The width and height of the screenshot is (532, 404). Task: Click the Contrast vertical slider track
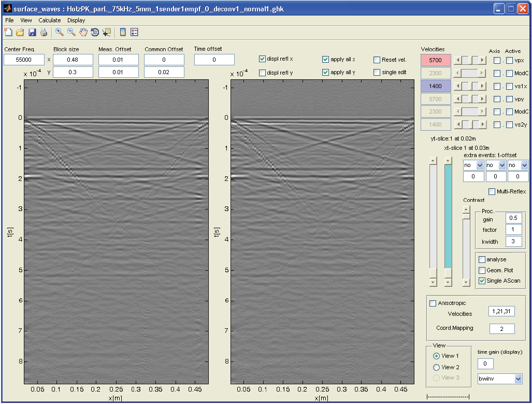point(467,249)
